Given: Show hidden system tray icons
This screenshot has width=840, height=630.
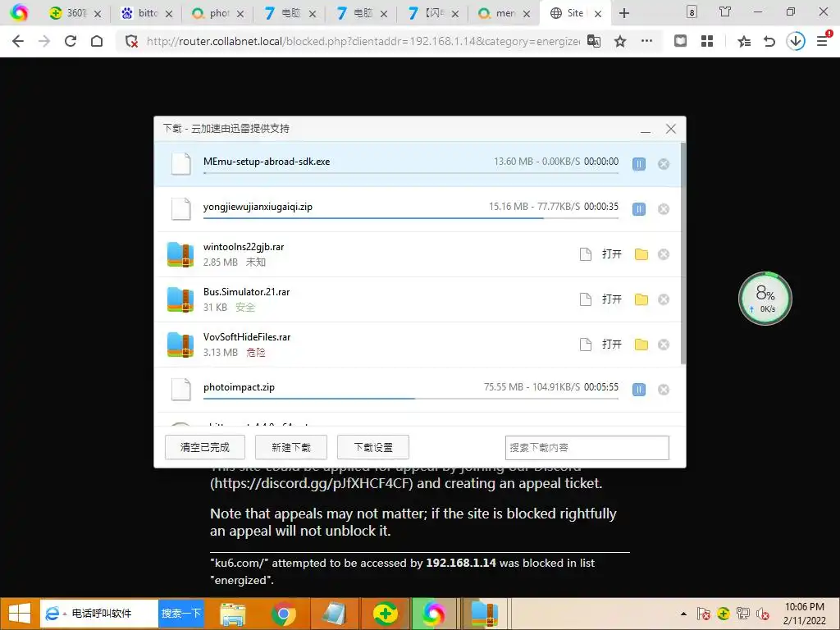Looking at the screenshot, I should click(x=683, y=614).
